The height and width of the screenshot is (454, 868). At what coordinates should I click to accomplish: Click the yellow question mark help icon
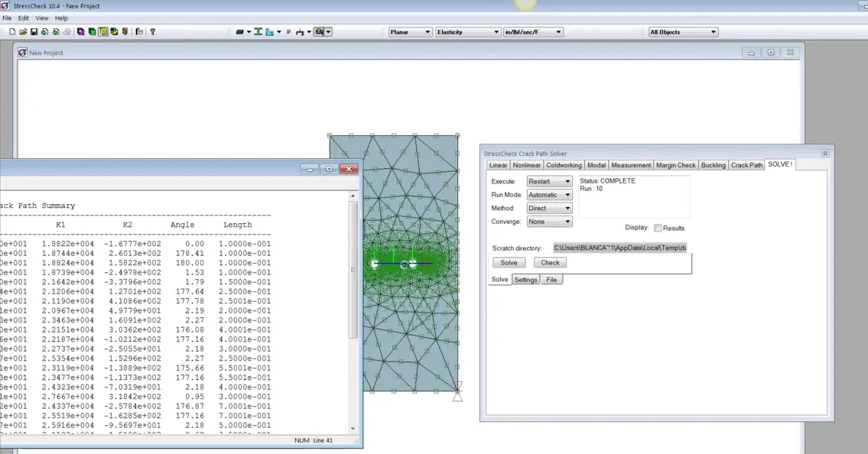point(152,32)
